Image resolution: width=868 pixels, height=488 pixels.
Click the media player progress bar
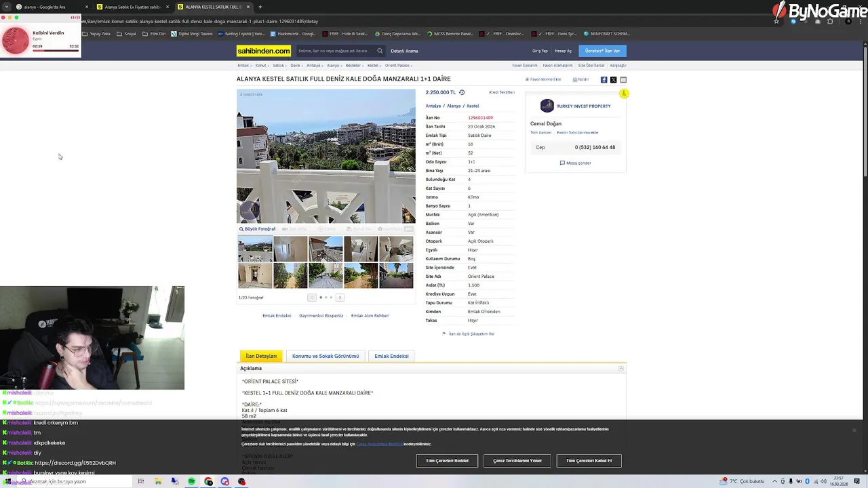[x=56, y=51]
